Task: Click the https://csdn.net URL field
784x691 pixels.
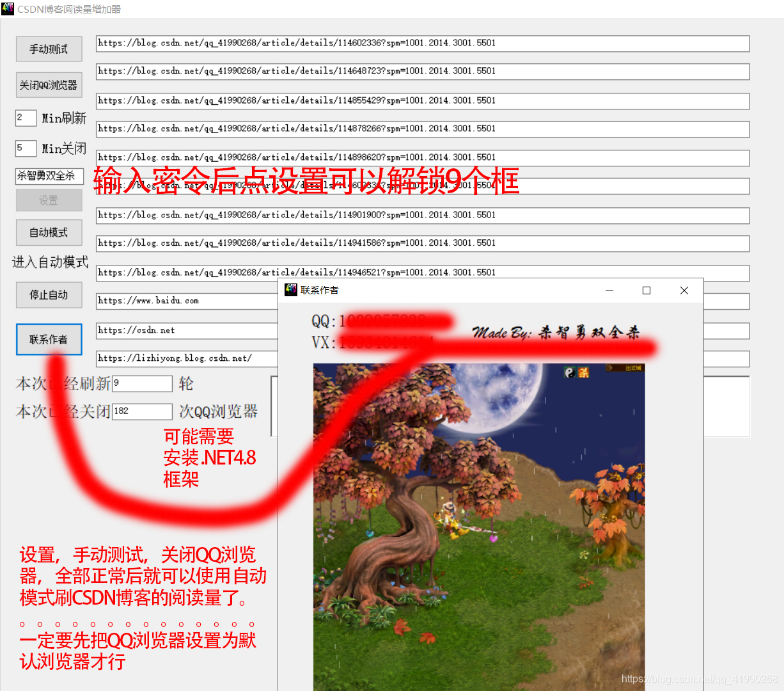Action: pos(187,331)
